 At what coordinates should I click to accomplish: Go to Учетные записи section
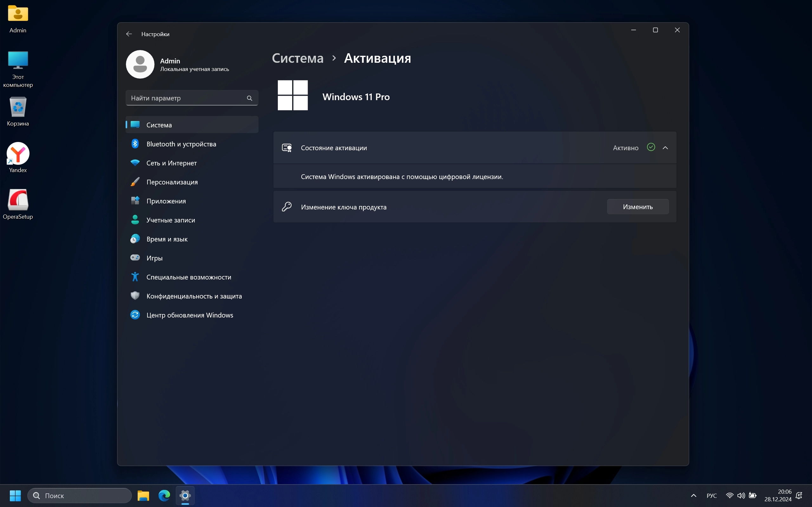point(170,220)
